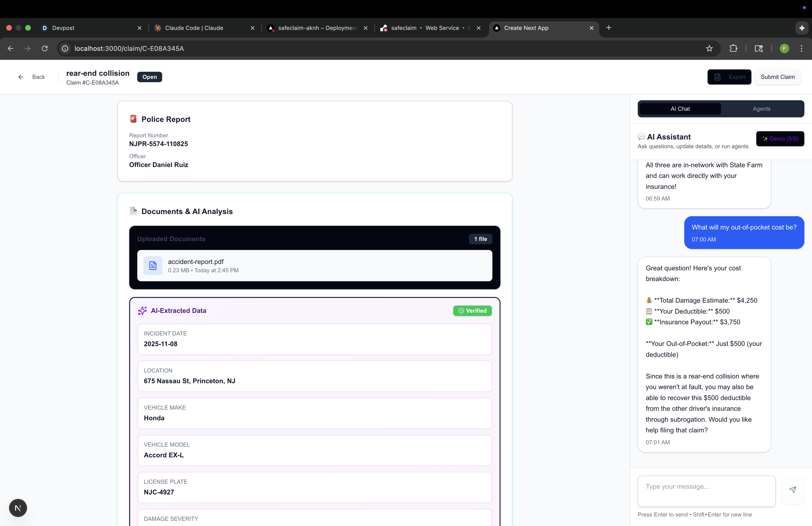
Task: Open the Chrome three-dot menu
Action: [x=801, y=48]
